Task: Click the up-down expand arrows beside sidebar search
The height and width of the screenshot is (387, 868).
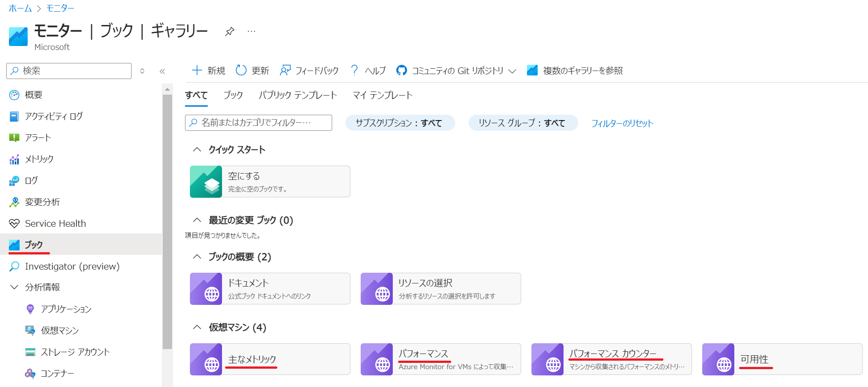Action: tap(142, 71)
